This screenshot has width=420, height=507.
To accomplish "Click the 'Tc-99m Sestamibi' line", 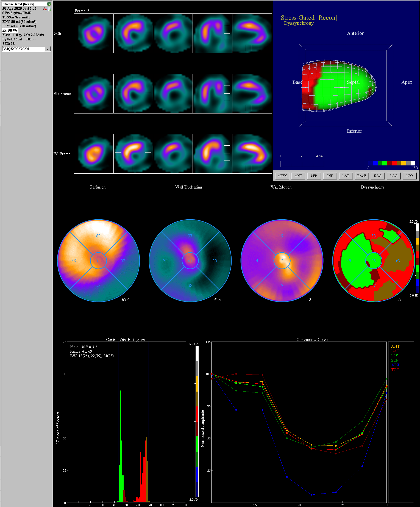I will [x=16, y=17].
